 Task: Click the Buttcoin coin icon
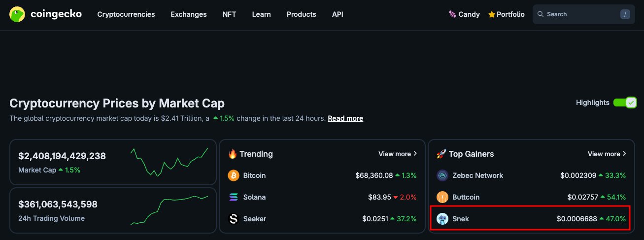(x=442, y=197)
